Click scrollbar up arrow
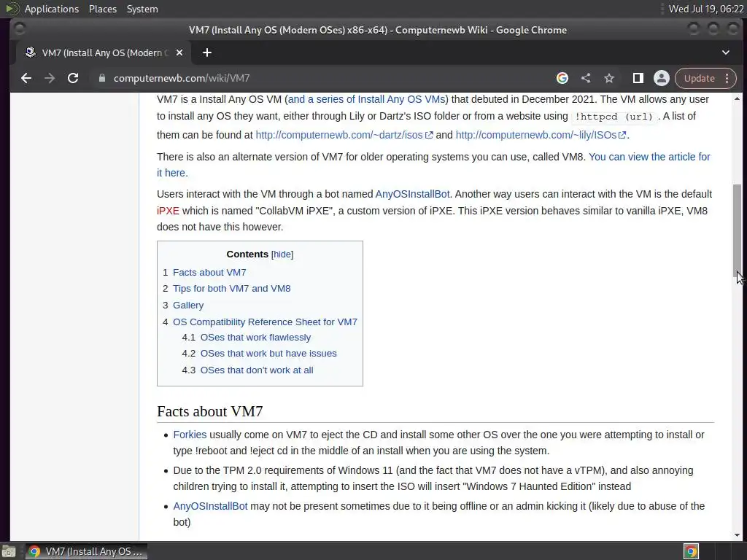 pyautogui.click(x=737, y=98)
